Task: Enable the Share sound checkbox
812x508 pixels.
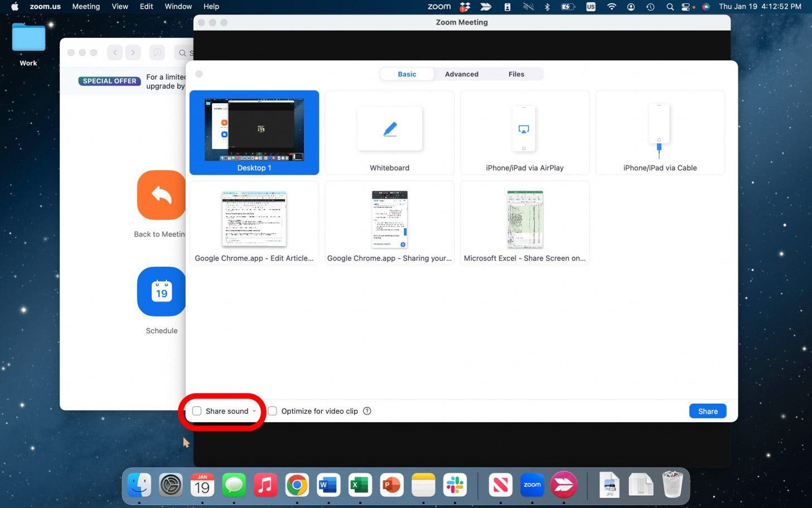Action: tap(197, 411)
